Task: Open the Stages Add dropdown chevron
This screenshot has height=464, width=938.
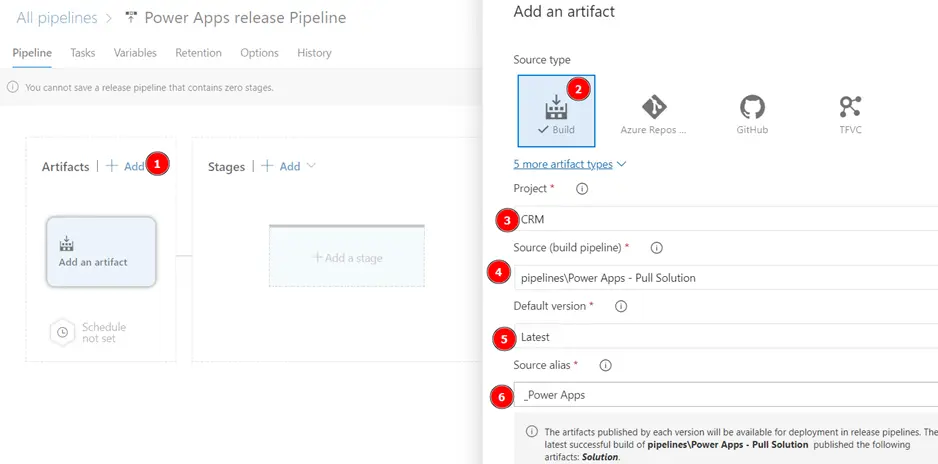Action: (310, 166)
